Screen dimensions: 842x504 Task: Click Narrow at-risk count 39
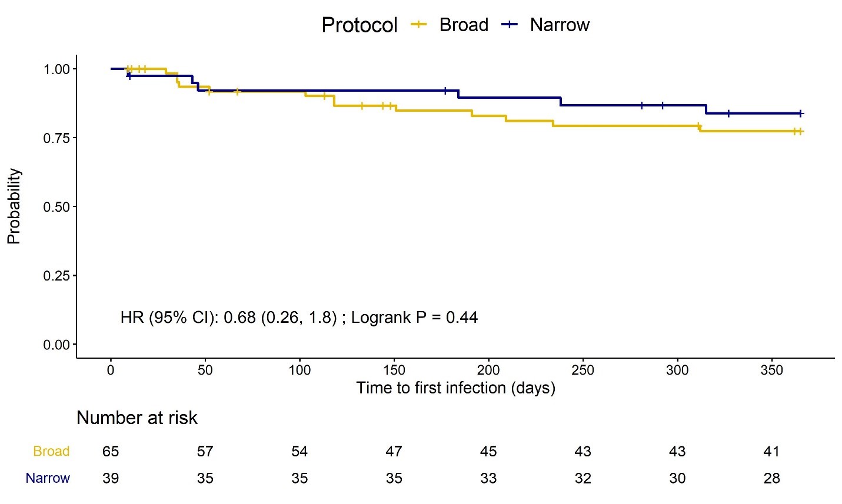coord(111,478)
